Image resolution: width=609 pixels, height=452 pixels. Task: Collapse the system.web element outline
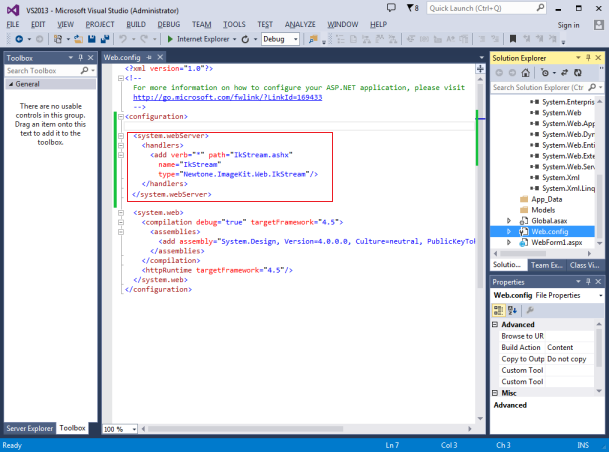[121, 213]
